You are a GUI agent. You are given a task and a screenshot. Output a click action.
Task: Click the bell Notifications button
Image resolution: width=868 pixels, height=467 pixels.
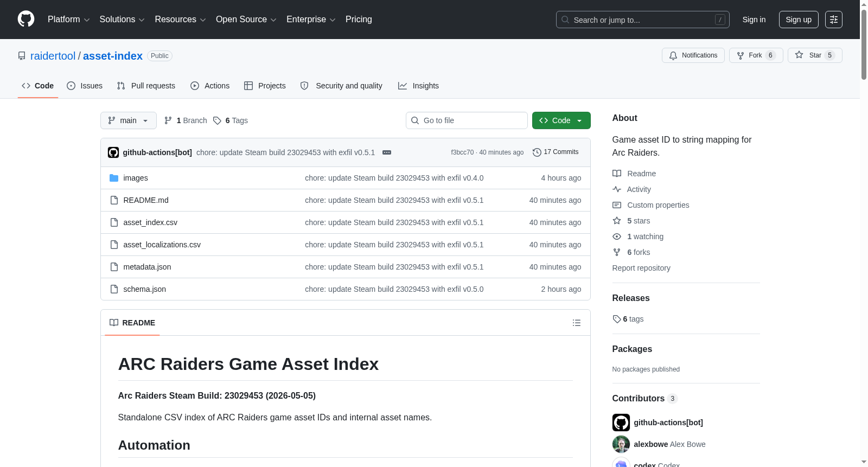pos(693,55)
